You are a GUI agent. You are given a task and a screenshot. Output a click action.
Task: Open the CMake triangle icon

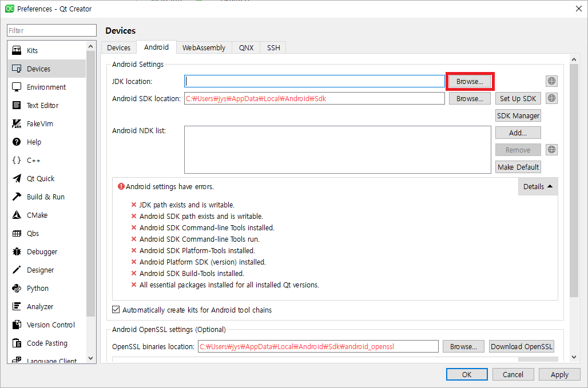tap(17, 215)
